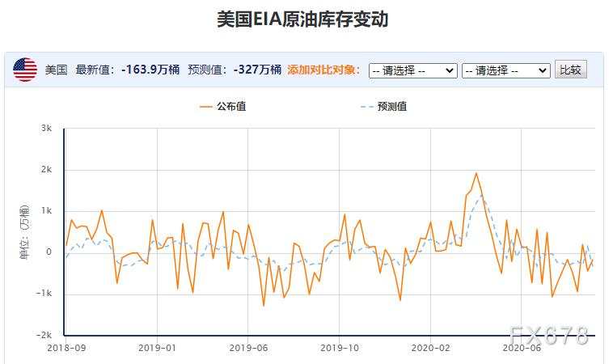Click the -1k y-axis label
Image resolution: width=613 pixels, height=364 pixels.
[x=44, y=294]
